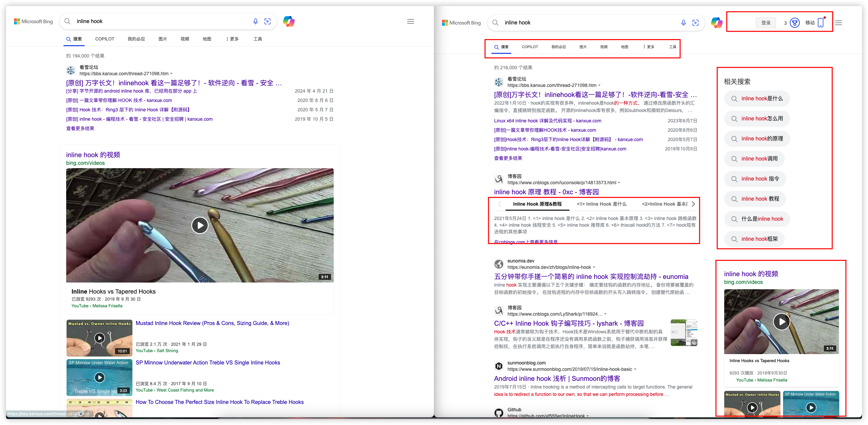868x425 pixels.
Task: Click left window search input field
Action: pos(162,21)
